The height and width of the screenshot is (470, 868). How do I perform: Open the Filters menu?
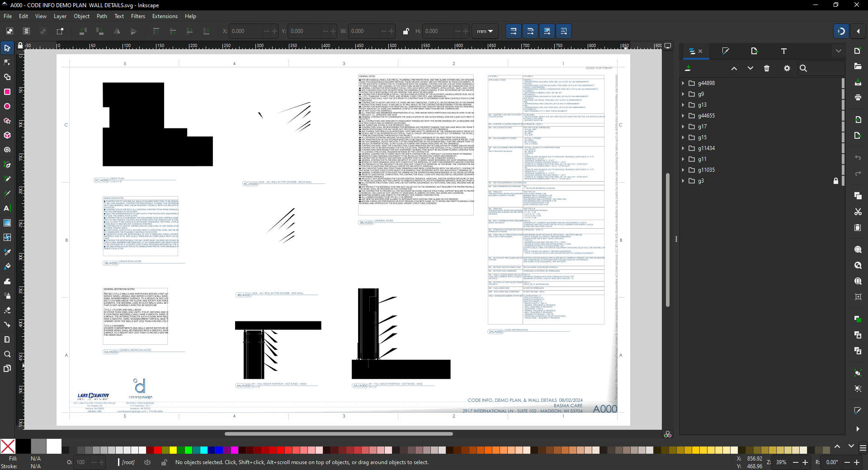click(138, 16)
